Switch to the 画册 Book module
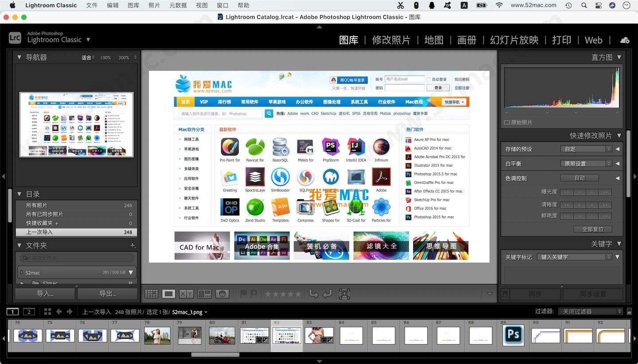638x364 pixels. pos(466,40)
